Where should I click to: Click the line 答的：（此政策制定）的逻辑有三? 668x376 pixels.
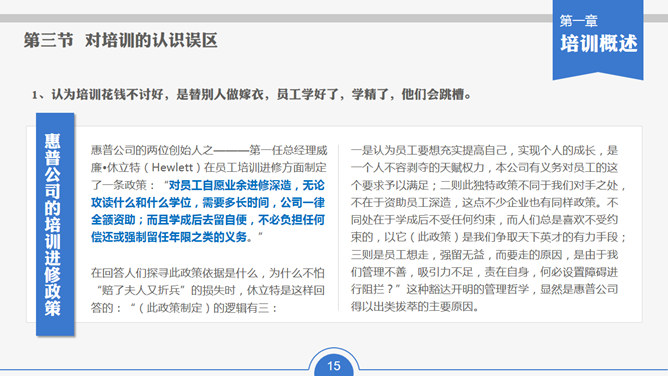[184, 308]
